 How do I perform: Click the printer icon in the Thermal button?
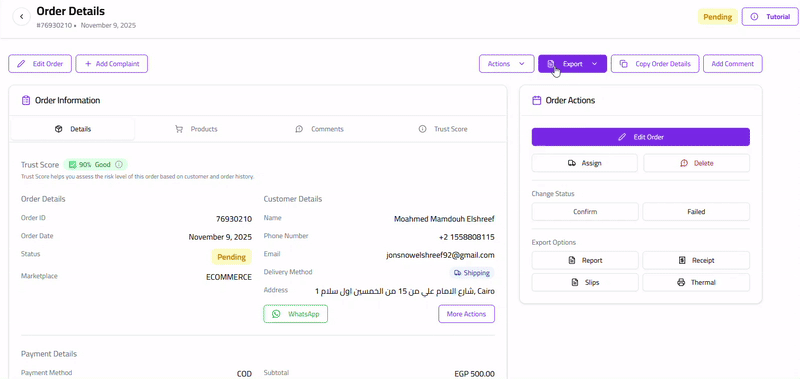(681, 282)
